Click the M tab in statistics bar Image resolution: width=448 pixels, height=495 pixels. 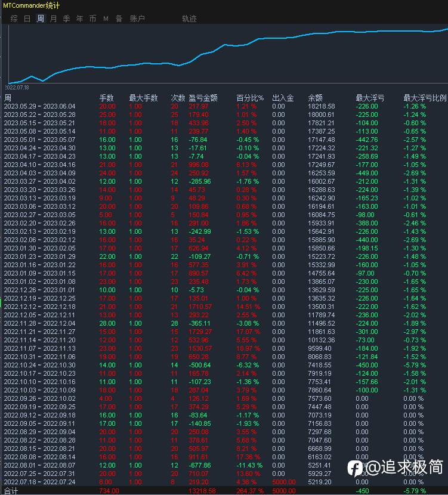click(106, 18)
